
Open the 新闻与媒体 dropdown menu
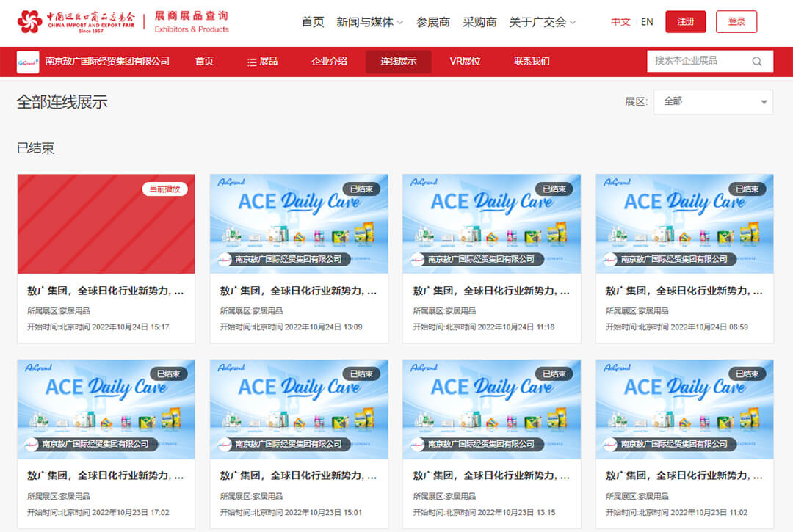pyautogui.click(x=369, y=22)
